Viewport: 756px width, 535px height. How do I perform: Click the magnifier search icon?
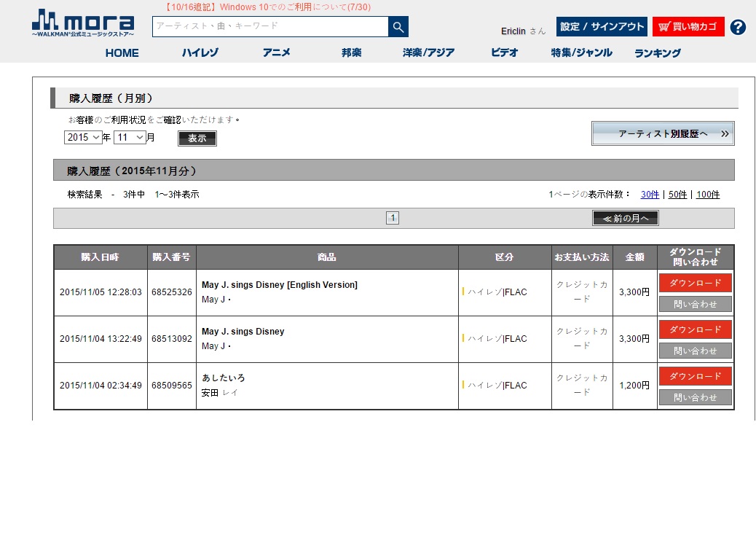tap(398, 26)
